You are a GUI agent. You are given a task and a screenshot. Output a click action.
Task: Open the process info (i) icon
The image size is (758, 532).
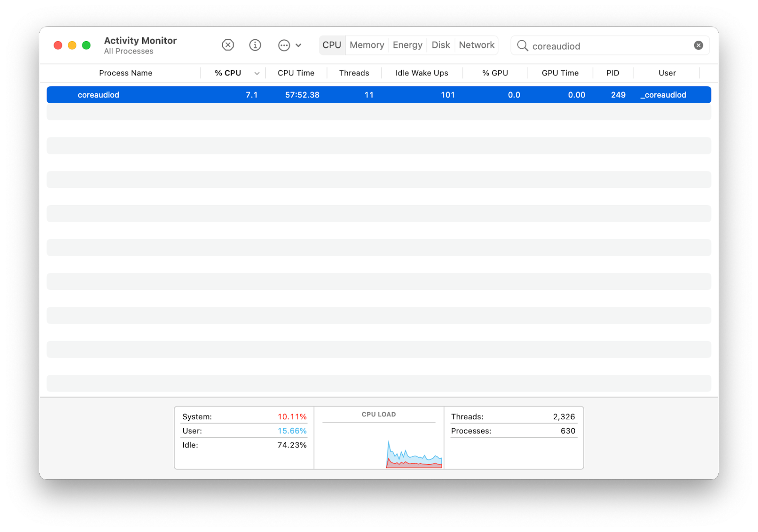255,45
